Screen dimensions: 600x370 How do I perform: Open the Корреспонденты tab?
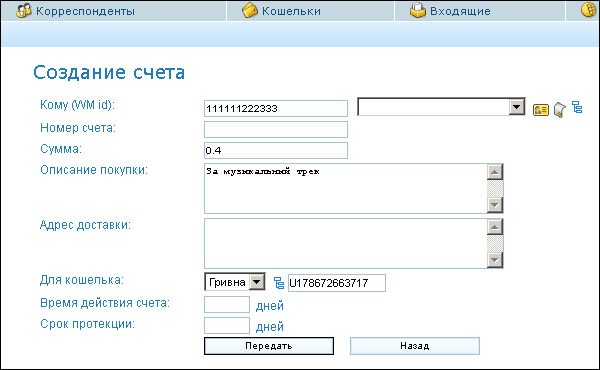pyautogui.click(x=114, y=11)
